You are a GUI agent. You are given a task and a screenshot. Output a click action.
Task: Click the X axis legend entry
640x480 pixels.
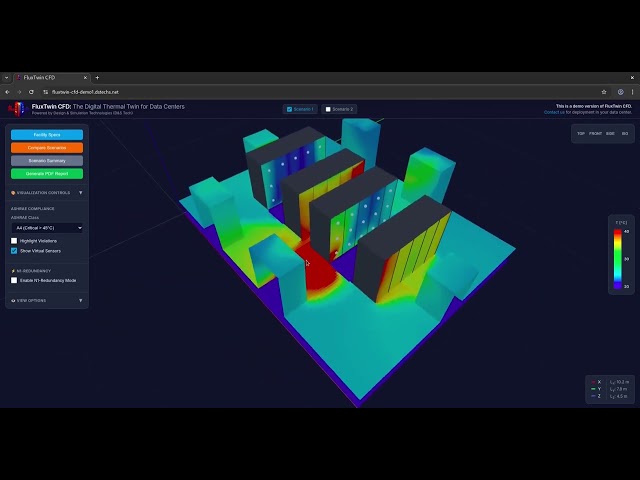point(596,382)
